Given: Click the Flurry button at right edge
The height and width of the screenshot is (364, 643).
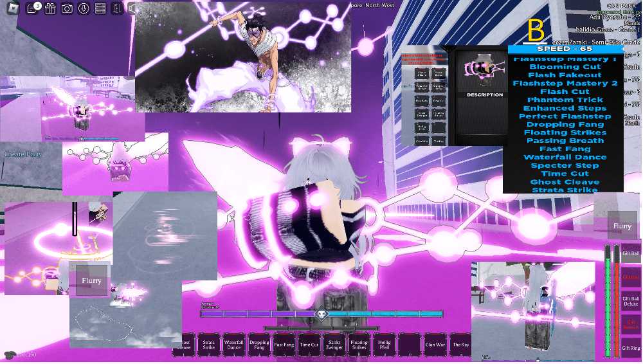Looking at the screenshot, I should click(x=622, y=226).
